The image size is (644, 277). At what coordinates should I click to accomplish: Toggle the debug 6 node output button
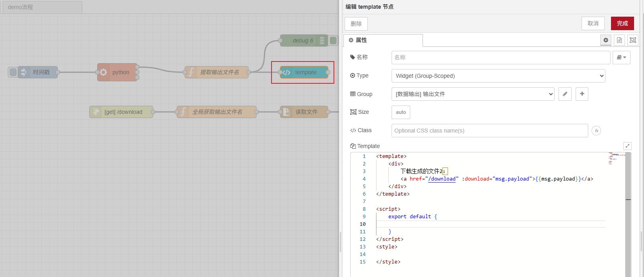pos(333,40)
